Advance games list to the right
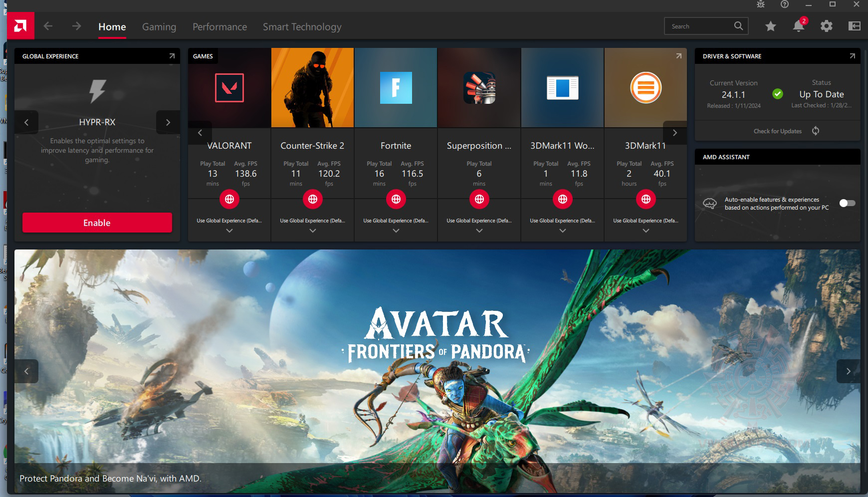 675,133
